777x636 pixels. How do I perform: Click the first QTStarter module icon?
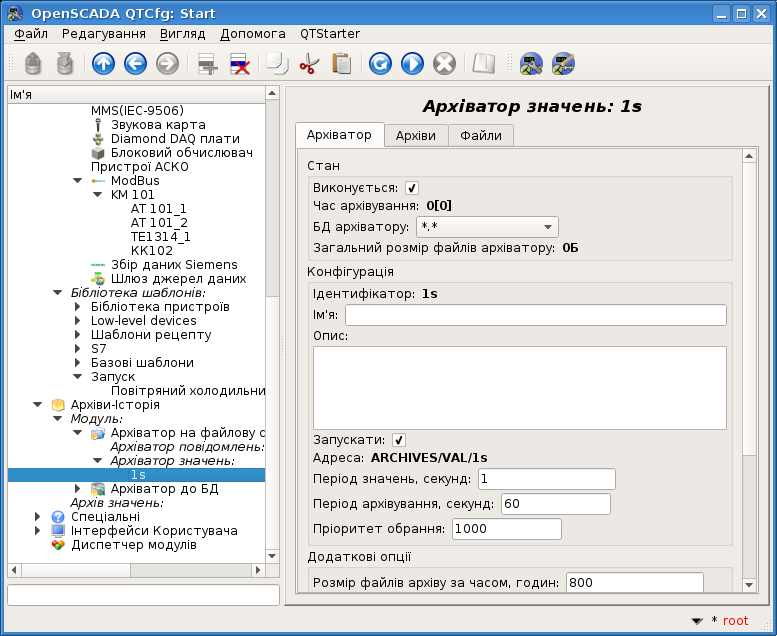click(531, 64)
